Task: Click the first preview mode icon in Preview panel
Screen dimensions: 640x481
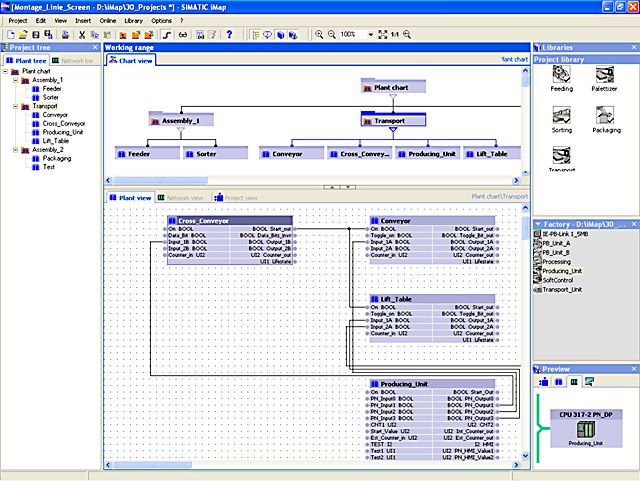Action: pyautogui.click(x=544, y=382)
